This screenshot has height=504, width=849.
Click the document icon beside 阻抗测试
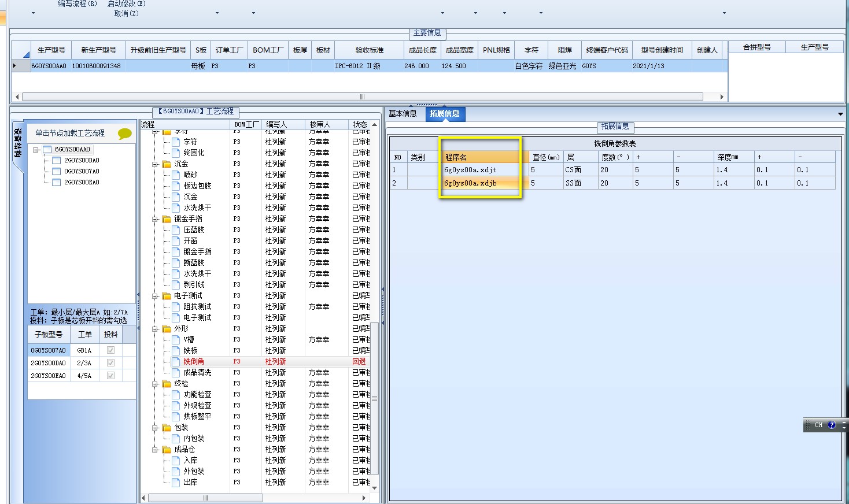pyautogui.click(x=176, y=307)
